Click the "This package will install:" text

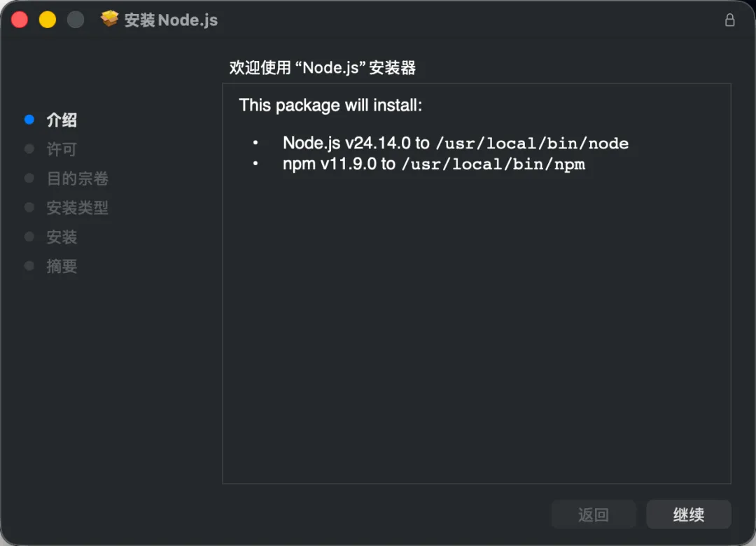pos(330,105)
